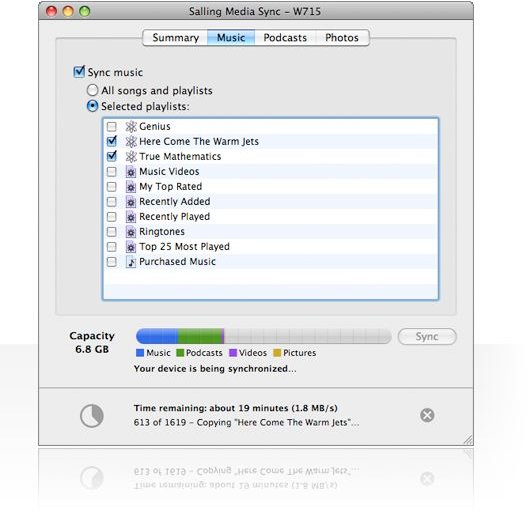Viewport: 528px width, 513px height.
Task: Click the Purchased Music note icon
Action: pos(131,262)
